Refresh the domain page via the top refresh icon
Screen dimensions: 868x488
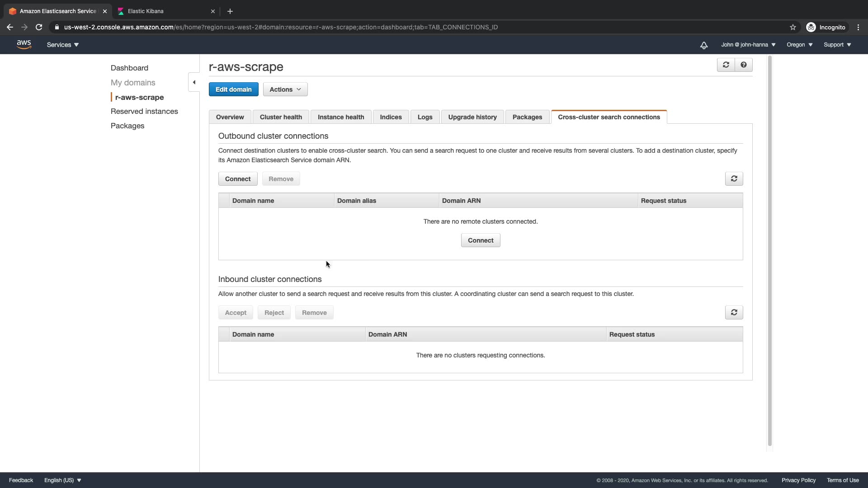(726, 65)
